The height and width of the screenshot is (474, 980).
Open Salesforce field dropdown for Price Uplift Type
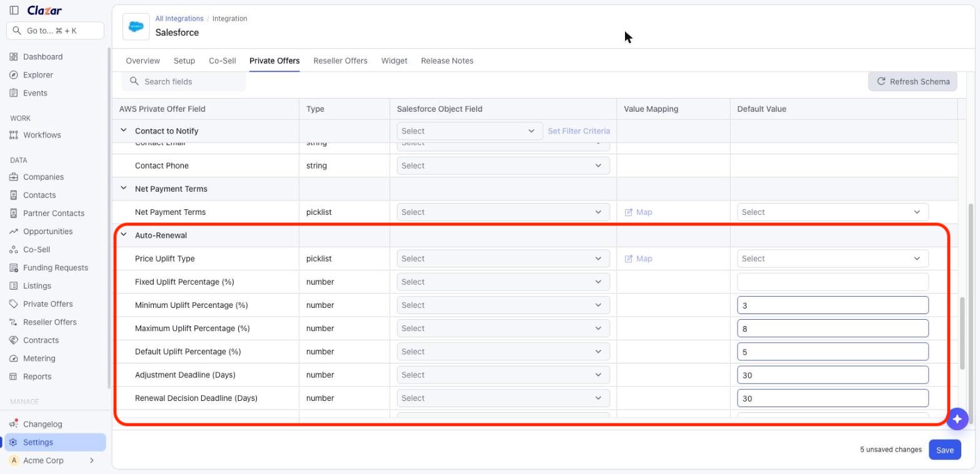(x=503, y=259)
